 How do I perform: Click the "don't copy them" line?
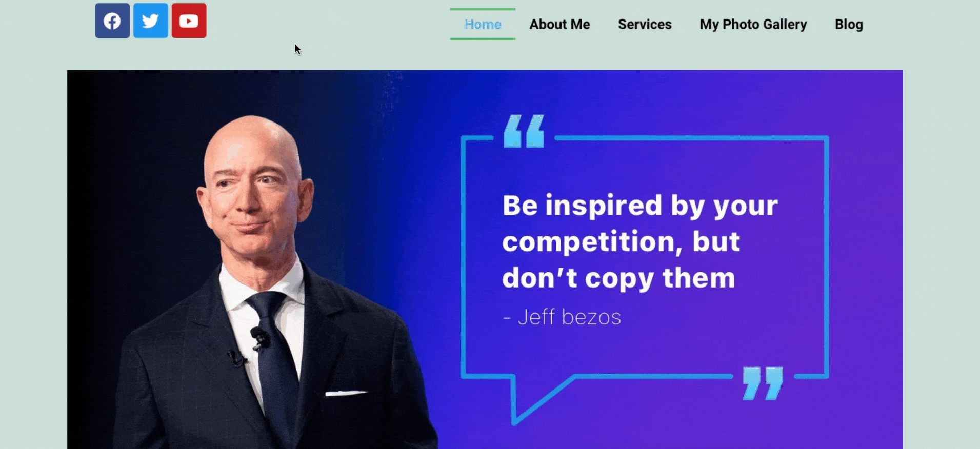(618, 278)
